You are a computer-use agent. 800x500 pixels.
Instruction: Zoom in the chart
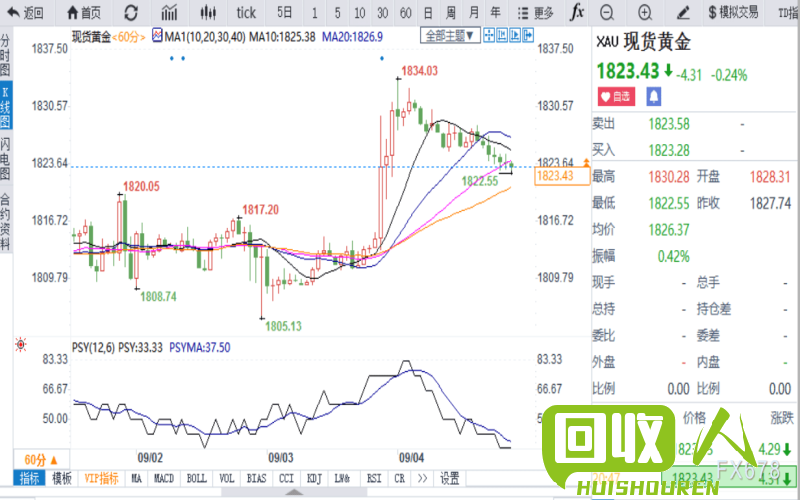click(x=645, y=13)
